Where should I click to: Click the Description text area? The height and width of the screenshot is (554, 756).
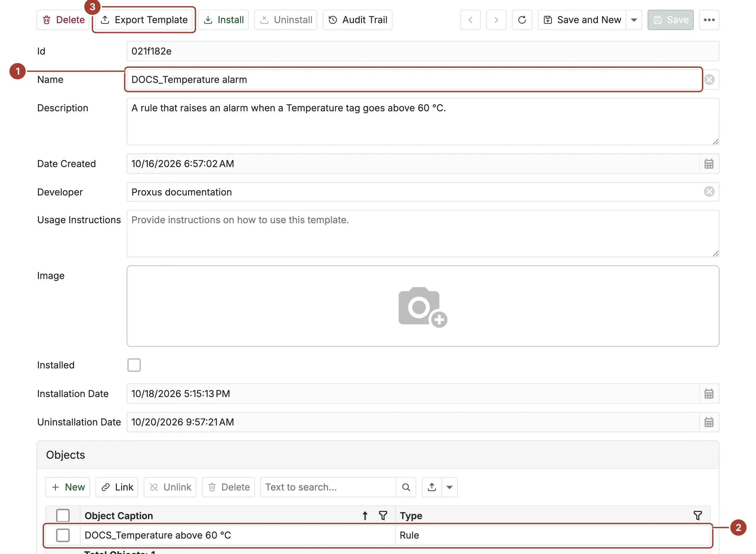423,122
